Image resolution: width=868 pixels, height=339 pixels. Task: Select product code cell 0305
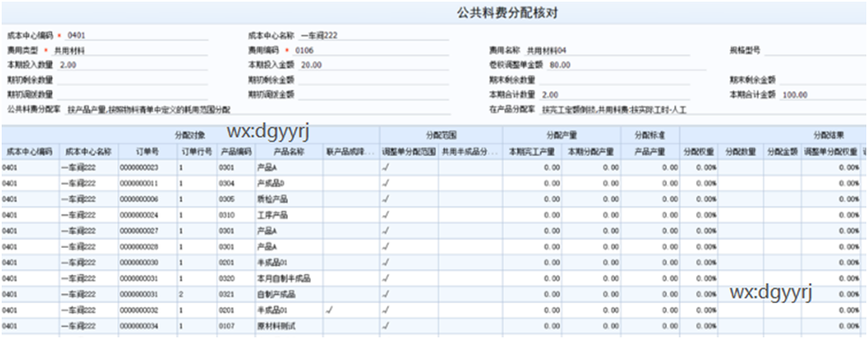click(x=236, y=199)
